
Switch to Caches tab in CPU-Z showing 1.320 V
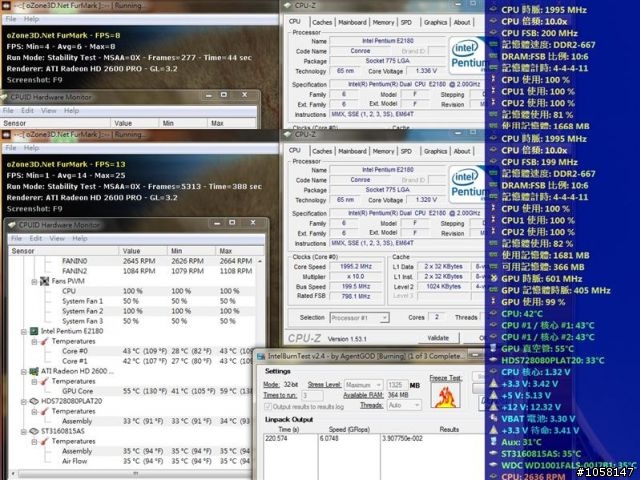(322, 151)
